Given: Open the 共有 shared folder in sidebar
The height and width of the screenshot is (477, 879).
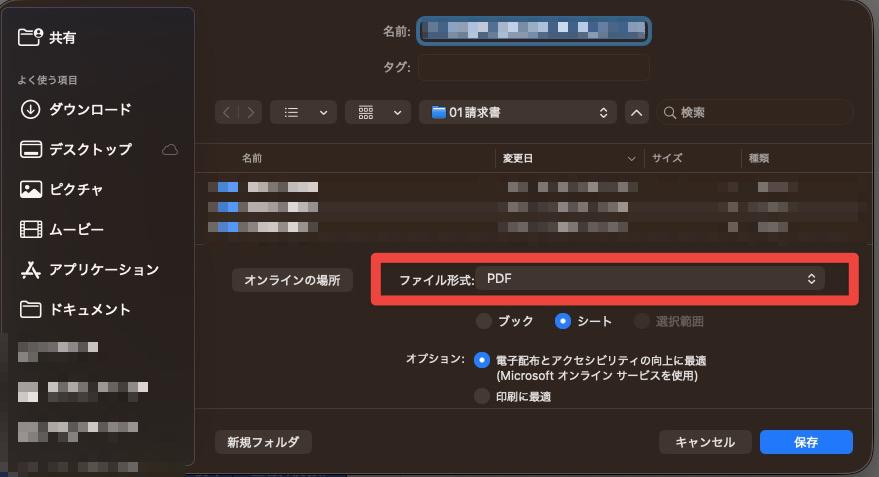Looking at the screenshot, I should (47, 38).
